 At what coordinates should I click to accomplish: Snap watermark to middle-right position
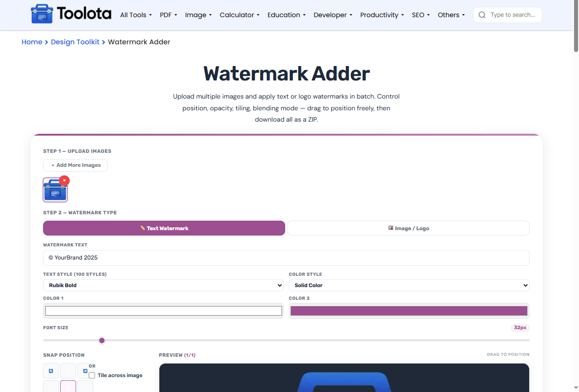tap(85, 387)
